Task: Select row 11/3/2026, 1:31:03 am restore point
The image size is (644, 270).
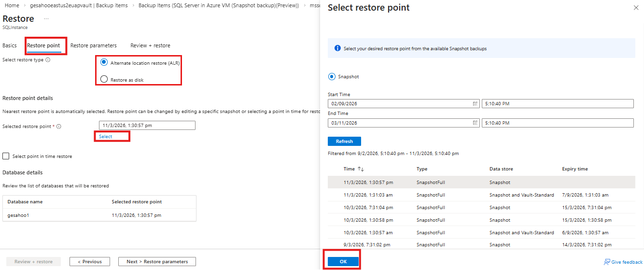Action: (481, 195)
